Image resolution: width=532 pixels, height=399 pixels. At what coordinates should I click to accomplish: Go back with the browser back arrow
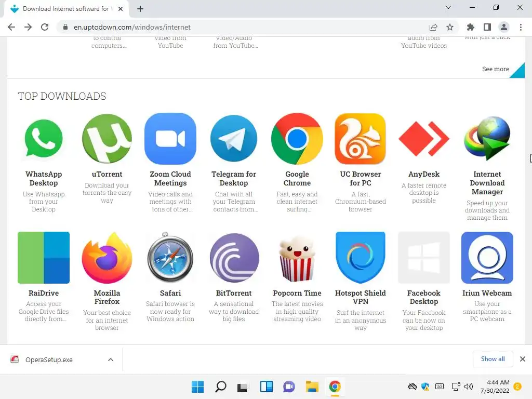(11, 27)
